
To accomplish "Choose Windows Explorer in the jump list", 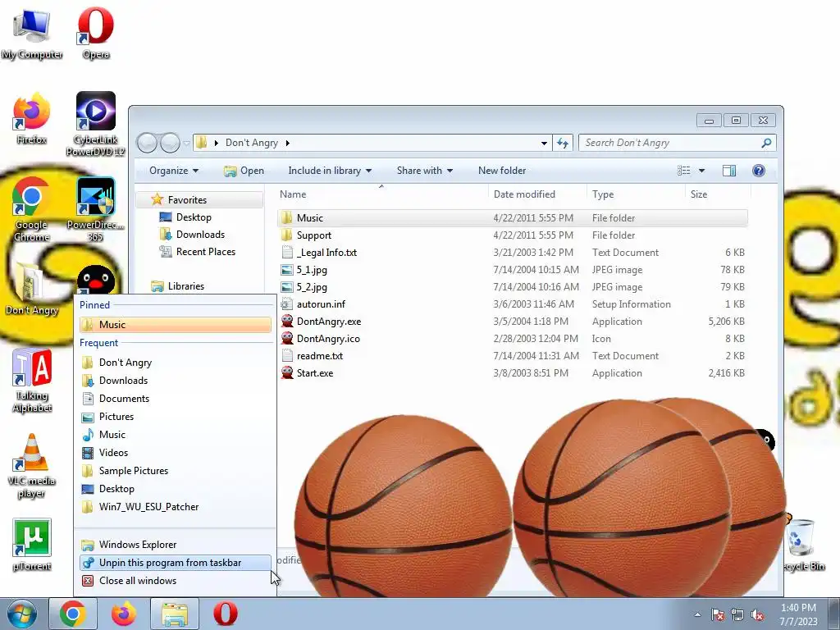I will click(x=176, y=545).
